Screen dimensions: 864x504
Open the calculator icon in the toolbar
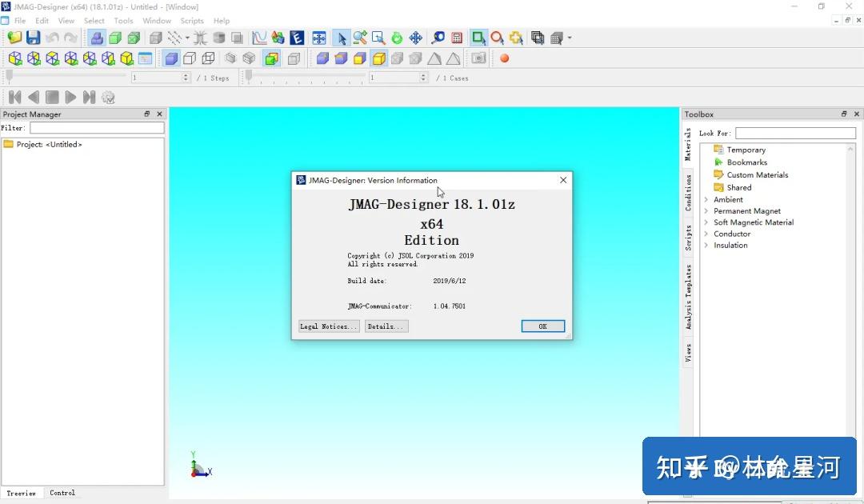458,38
